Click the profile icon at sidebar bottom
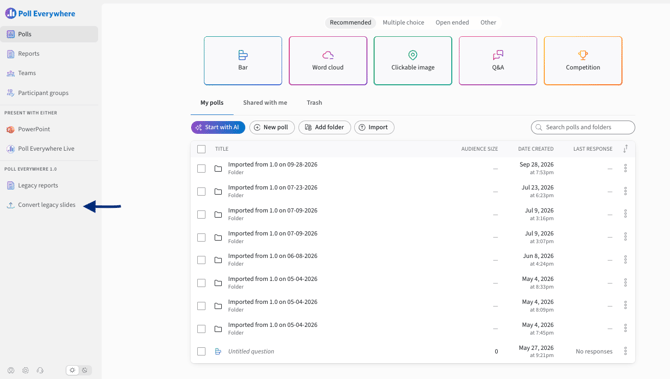Image resolution: width=670 pixels, height=379 pixels. point(11,370)
